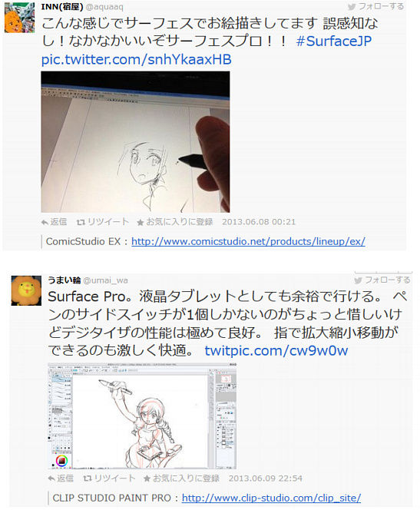
Task: View the Surface pen drawing photo
Action: point(135,142)
